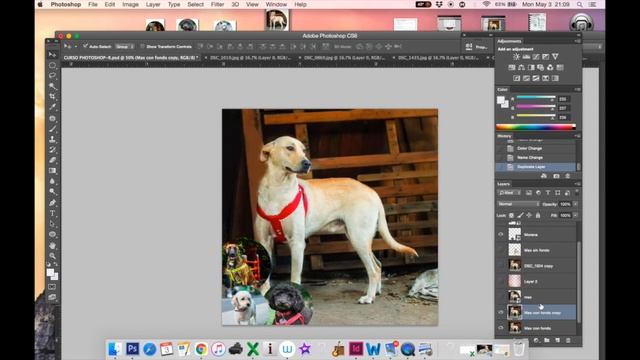Select the Eraser tool
This screenshot has width=640, height=360.
52,160
